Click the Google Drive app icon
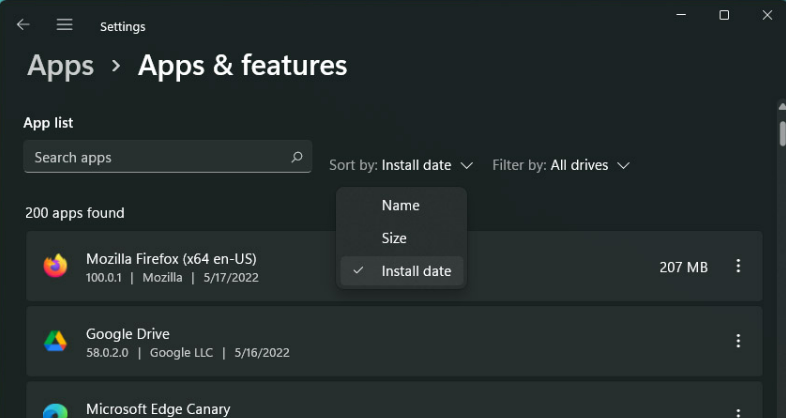This screenshot has height=418, width=786. pos(55,341)
